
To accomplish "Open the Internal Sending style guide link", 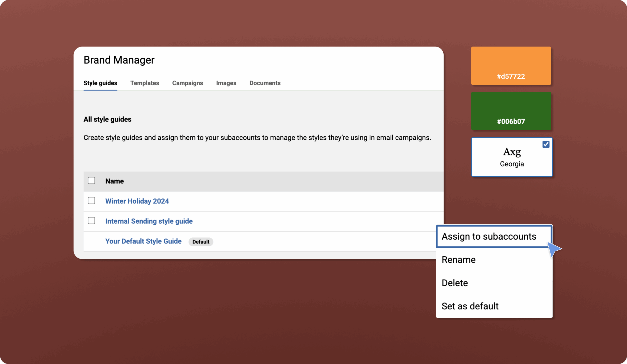I will [149, 221].
